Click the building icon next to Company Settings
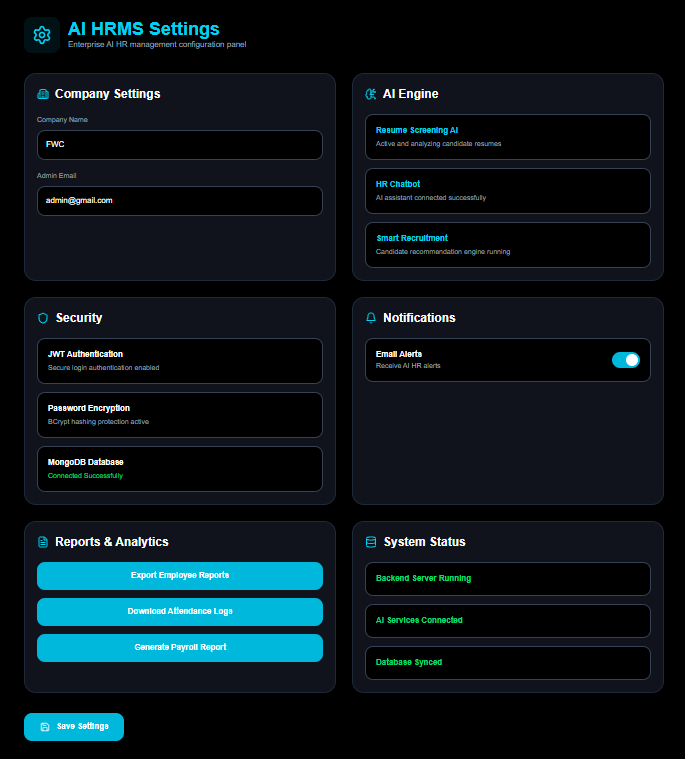Screen dimensions: 685x759 pos(43,94)
